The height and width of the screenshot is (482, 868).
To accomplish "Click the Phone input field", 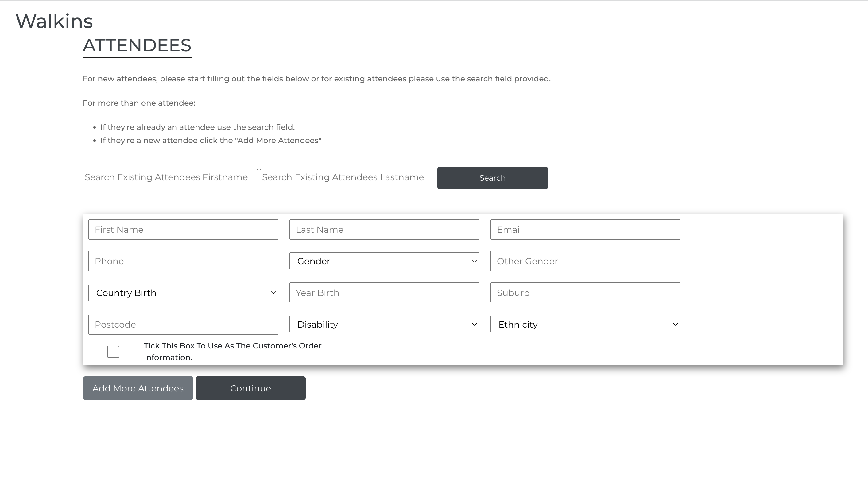I will (183, 261).
